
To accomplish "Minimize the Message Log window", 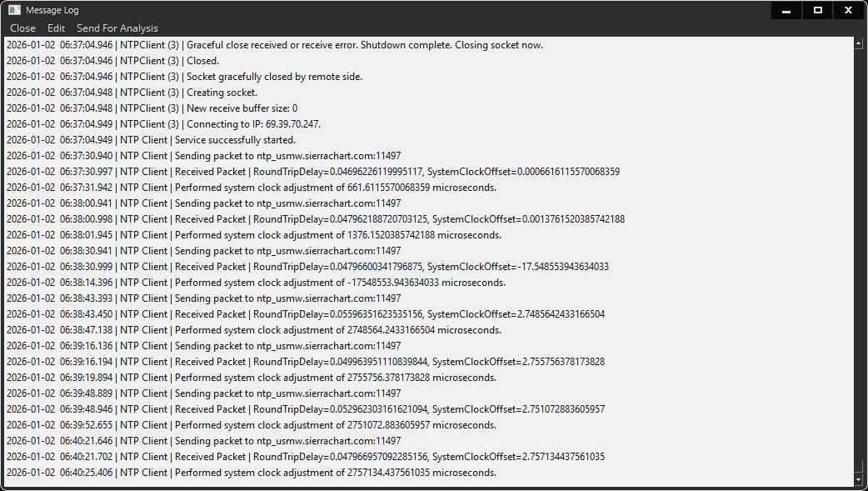I will (x=786, y=10).
